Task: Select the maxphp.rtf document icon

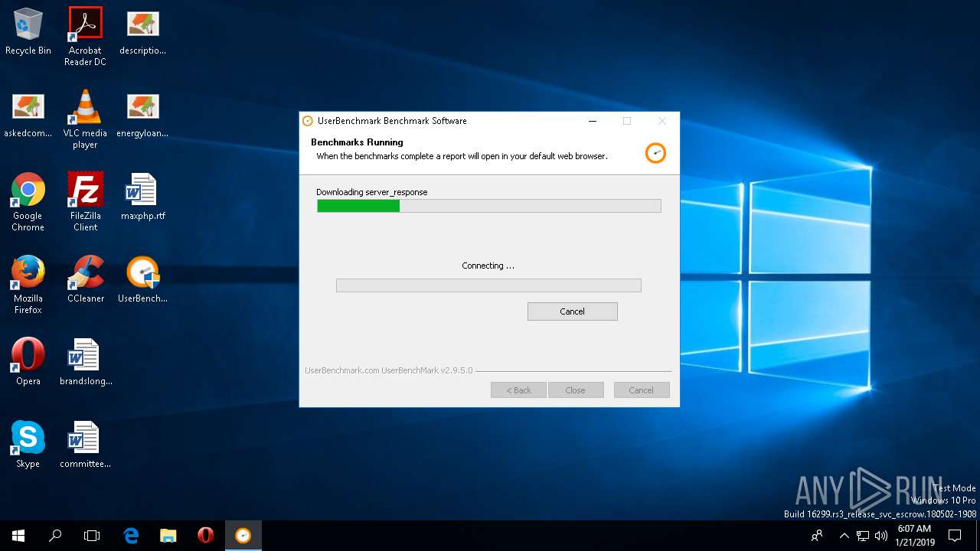Action: (142, 197)
